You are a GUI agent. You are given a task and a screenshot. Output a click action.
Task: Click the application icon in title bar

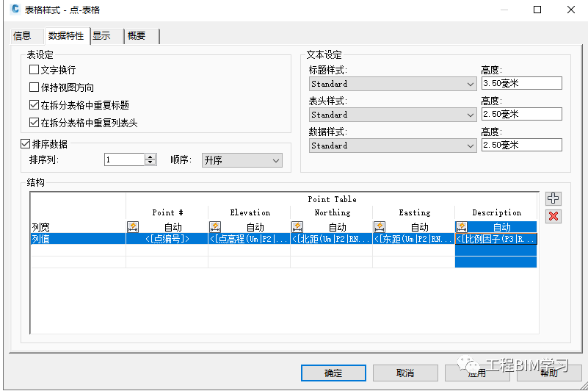(15, 9)
